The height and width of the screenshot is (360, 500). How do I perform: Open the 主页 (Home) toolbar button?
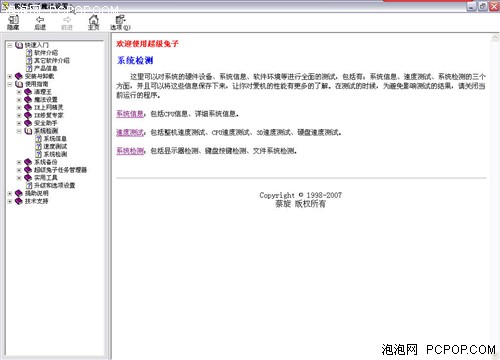click(94, 23)
